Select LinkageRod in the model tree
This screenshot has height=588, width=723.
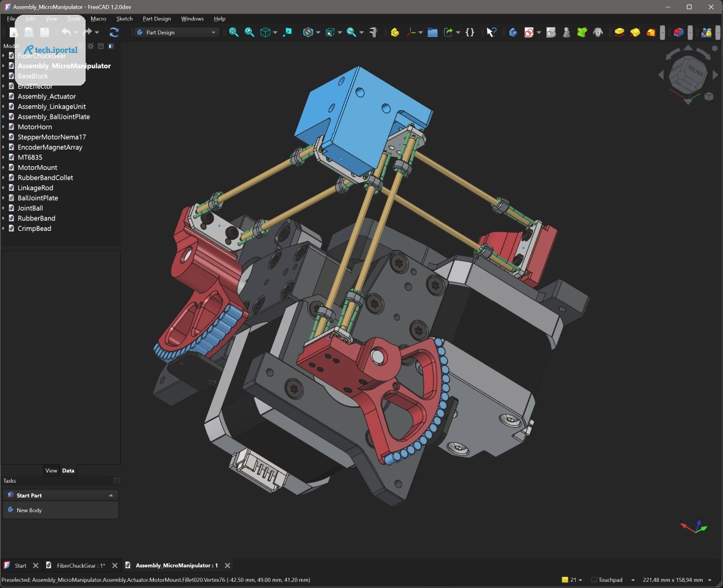point(36,188)
